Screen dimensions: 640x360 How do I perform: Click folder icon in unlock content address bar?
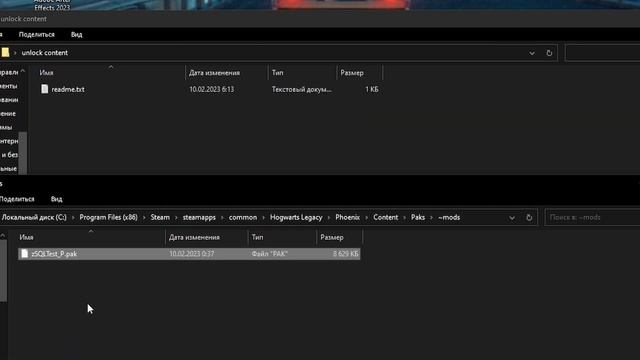pos(5,53)
